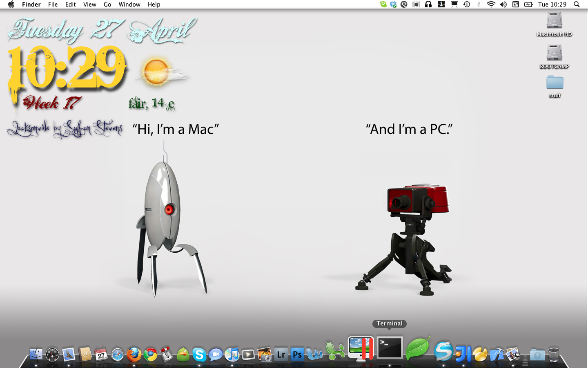
Task: Open Terminal from the dock
Action: click(x=390, y=348)
